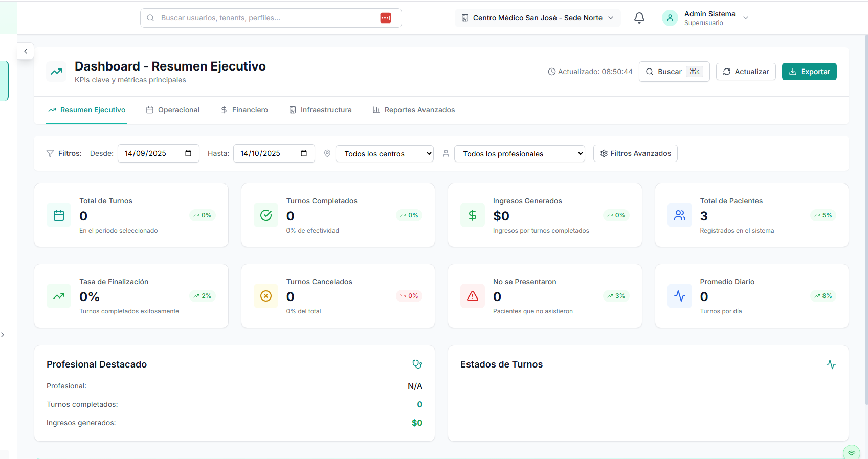Open the notifications bell

tap(639, 18)
